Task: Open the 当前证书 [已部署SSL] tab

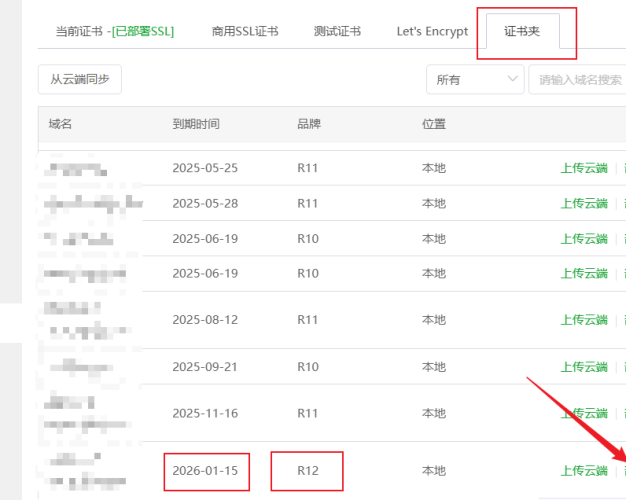Action: [x=115, y=31]
